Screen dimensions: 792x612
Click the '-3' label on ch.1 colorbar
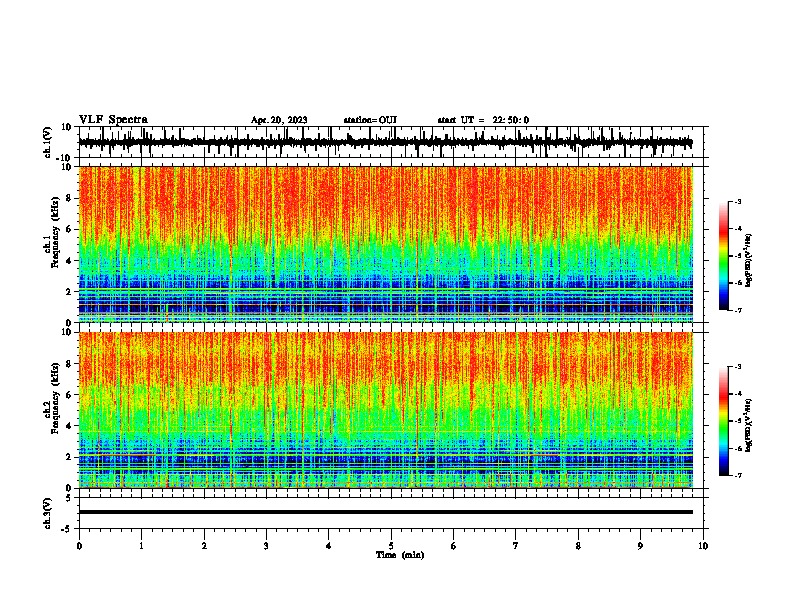click(737, 201)
